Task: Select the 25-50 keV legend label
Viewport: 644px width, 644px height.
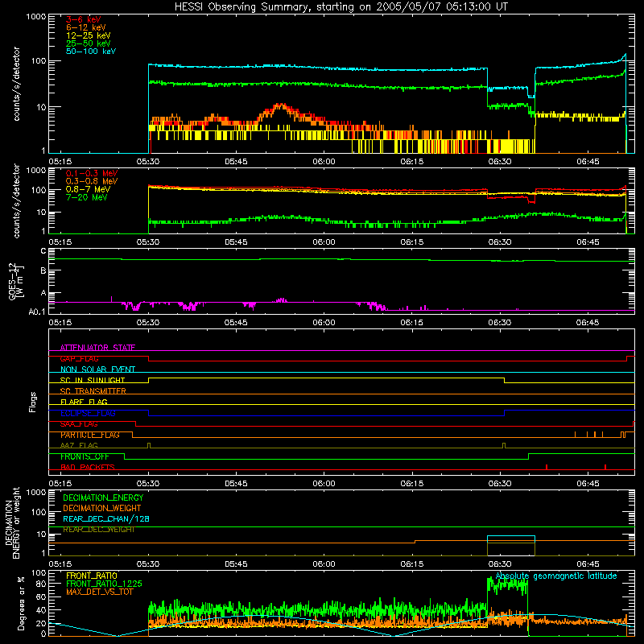Action: click(88, 43)
